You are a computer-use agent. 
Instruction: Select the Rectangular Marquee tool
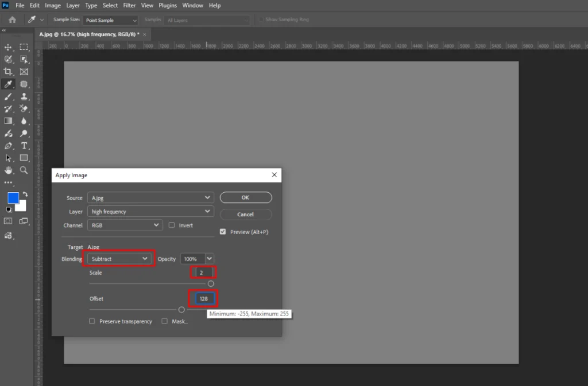pyautogui.click(x=24, y=47)
